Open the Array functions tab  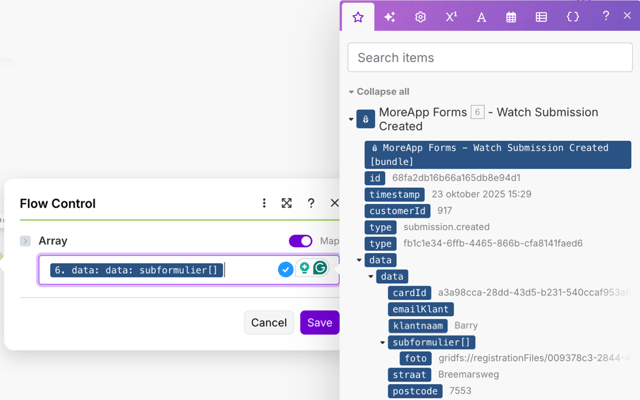pos(541,17)
